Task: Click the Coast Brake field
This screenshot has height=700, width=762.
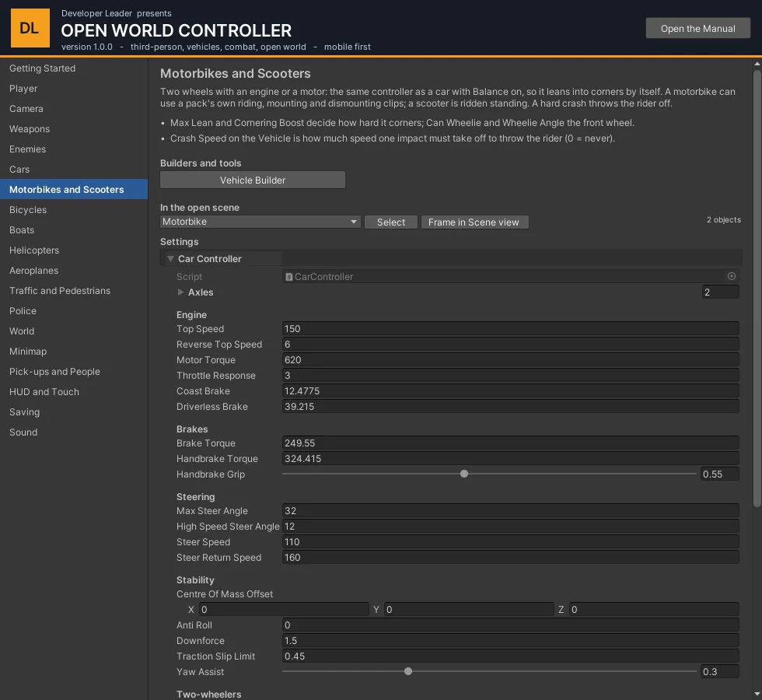Action: (x=510, y=390)
